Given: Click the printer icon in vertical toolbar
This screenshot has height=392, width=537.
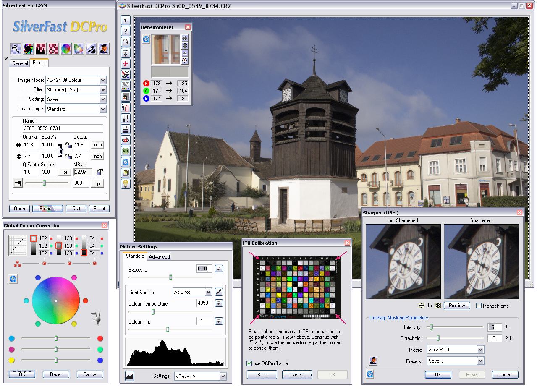Looking at the screenshot, I should click(126, 129).
